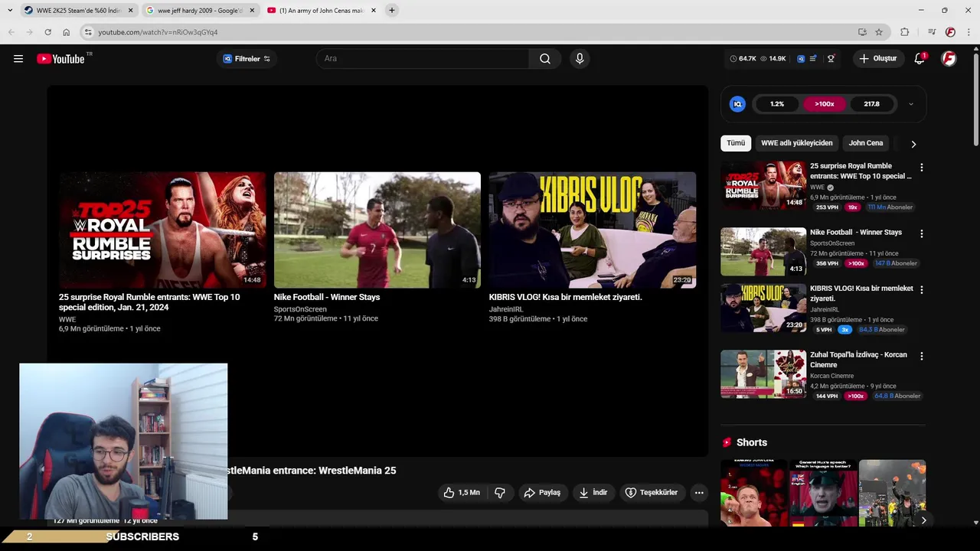Click the 1.2% vidIQ stat pill
The width and height of the screenshot is (980, 551).
click(777, 104)
